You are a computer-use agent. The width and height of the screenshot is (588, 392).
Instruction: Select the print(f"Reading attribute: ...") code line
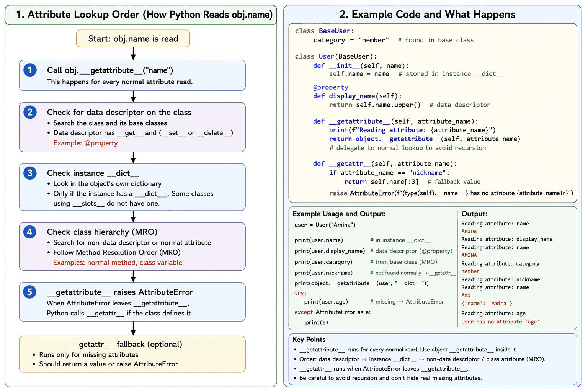click(412, 130)
